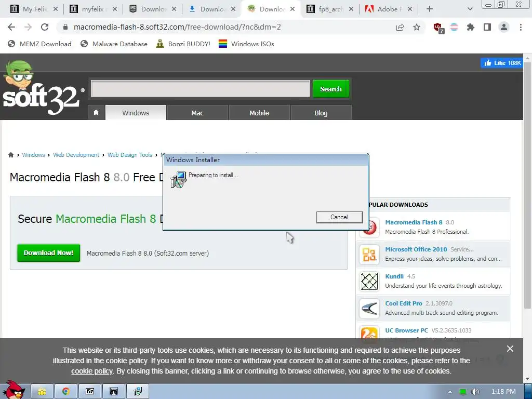Click the Kundli app icon
This screenshot has width=532, height=399.
pos(369,282)
